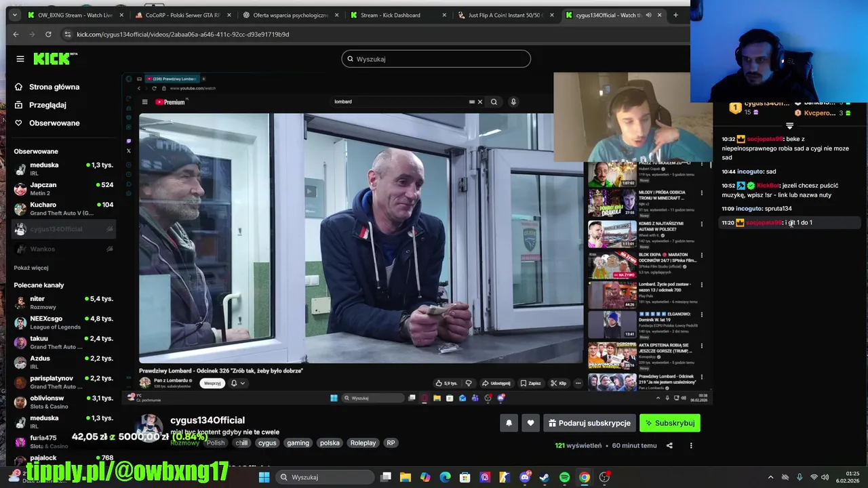Open Task View on taskbar
This screenshot has width=868, height=488.
pyautogui.click(x=386, y=477)
